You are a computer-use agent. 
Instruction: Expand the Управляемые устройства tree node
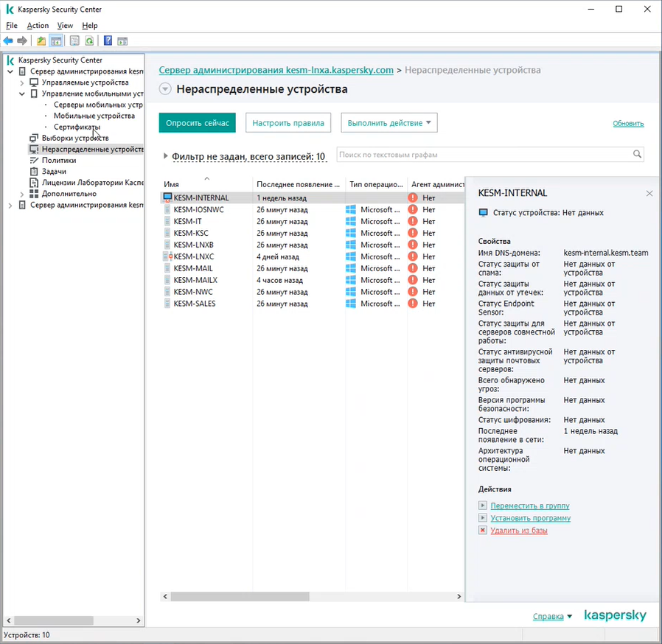point(22,83)
